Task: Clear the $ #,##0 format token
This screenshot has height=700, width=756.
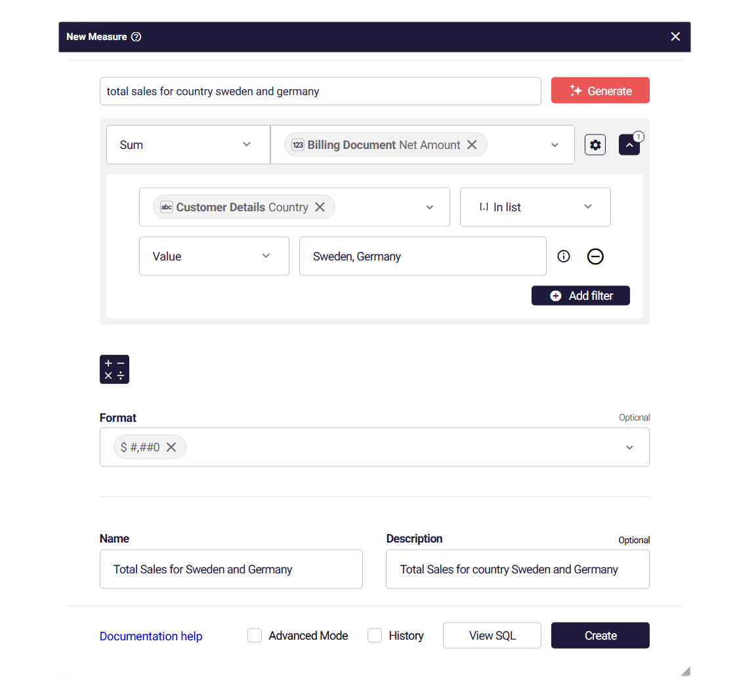Action: (171, 447)
